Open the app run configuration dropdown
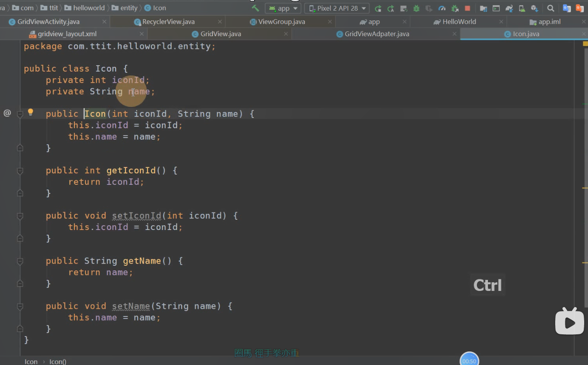588x365 pixels. [x=283, y=8]
